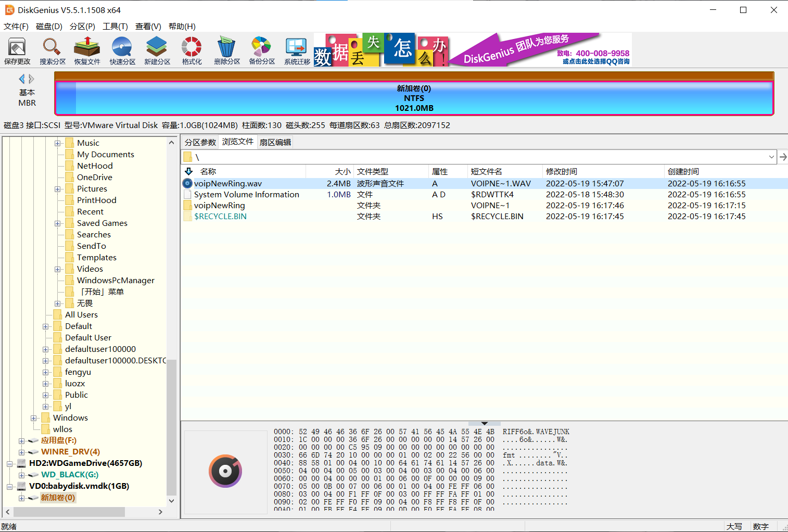Screen dimensions: 788x532
Task: Expand the Windows folder node
Action: (x=34, y=418)
